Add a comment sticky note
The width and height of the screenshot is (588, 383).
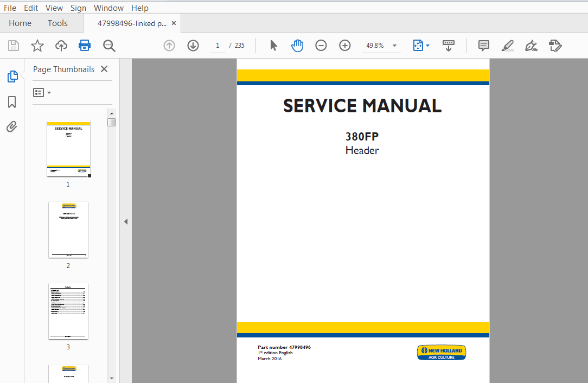pos(484,46)
